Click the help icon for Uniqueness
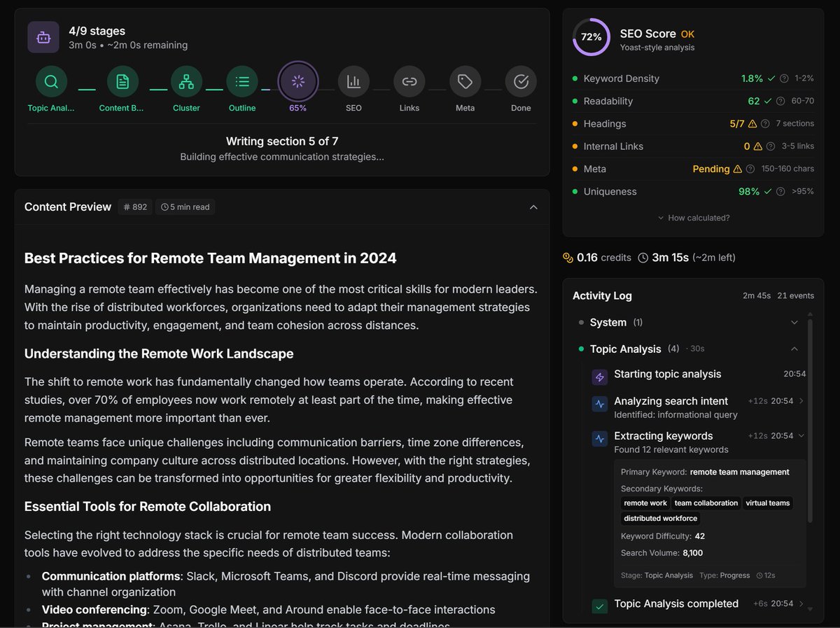 [x=781, y=191]
